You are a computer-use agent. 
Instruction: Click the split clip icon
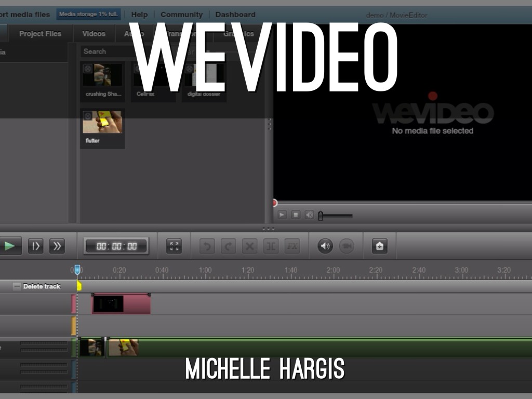271,246
